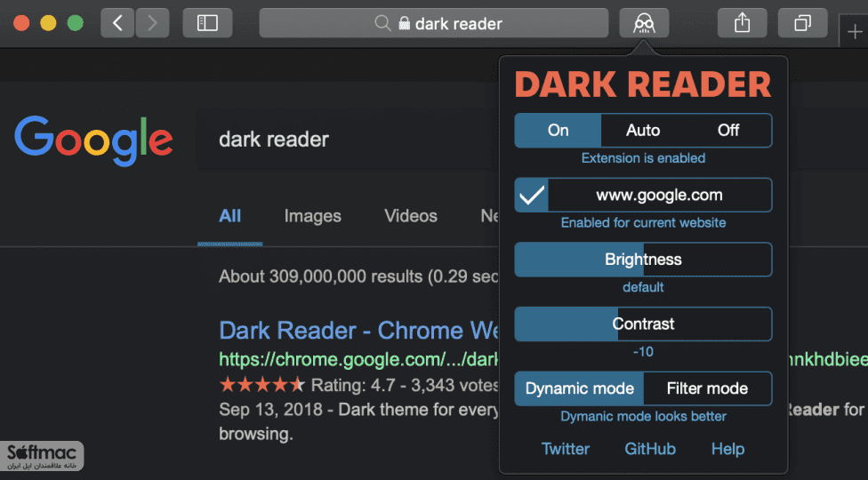The image size is (868, 480).
Task: Click the green macOS zoom button
Action: [x=76, y=23]
